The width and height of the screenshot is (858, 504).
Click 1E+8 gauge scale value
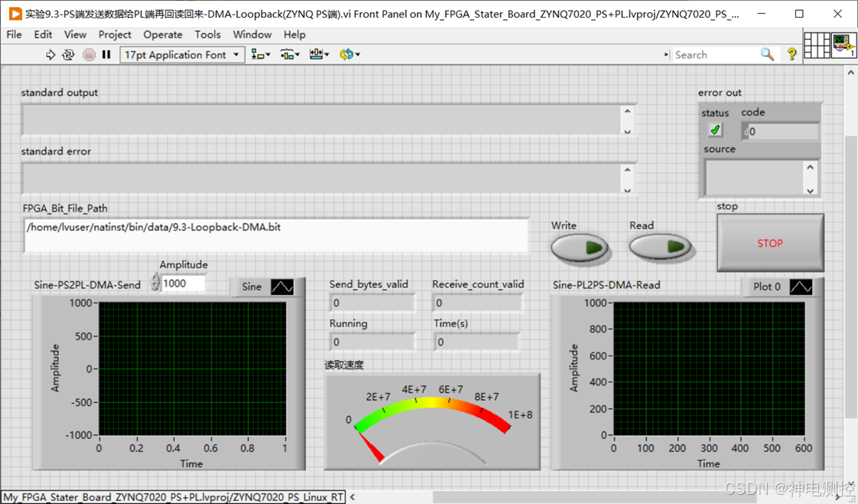(x=520, y=415)
